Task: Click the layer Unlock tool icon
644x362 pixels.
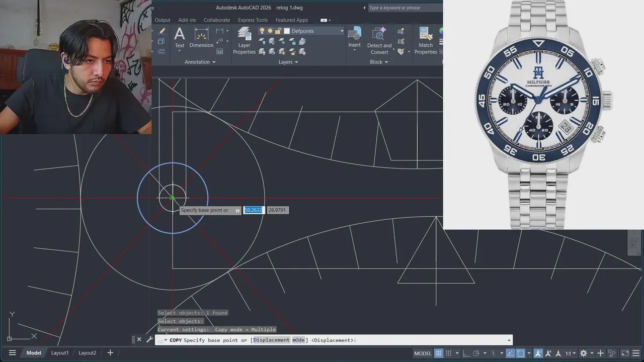Action: [x=292, y=52]
